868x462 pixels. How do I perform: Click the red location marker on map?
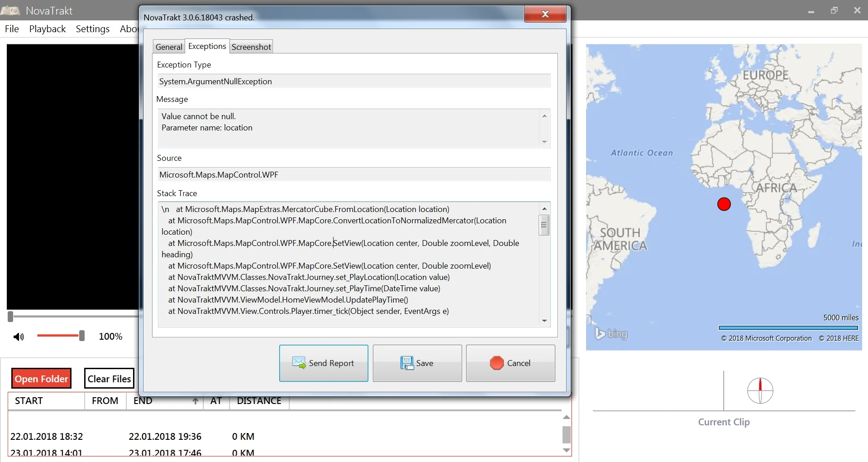[x=724, y=204]
